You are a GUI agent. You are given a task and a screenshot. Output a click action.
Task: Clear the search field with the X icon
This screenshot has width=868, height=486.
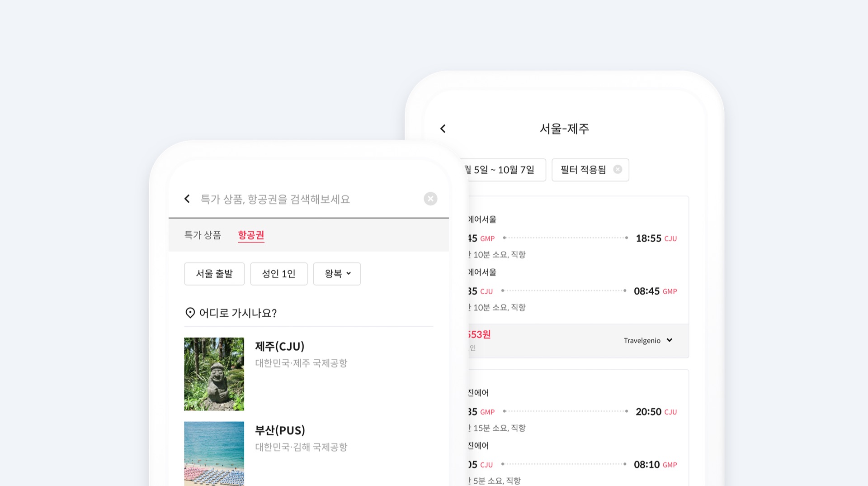(430, 199)
